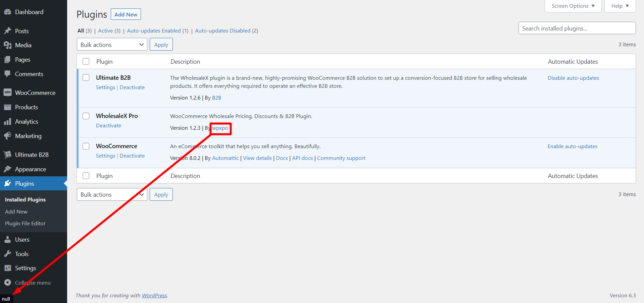Open WooCommerce API docs link
Image resolution: width=644 pixels, height=303 pixels.
tap(302, 158)
